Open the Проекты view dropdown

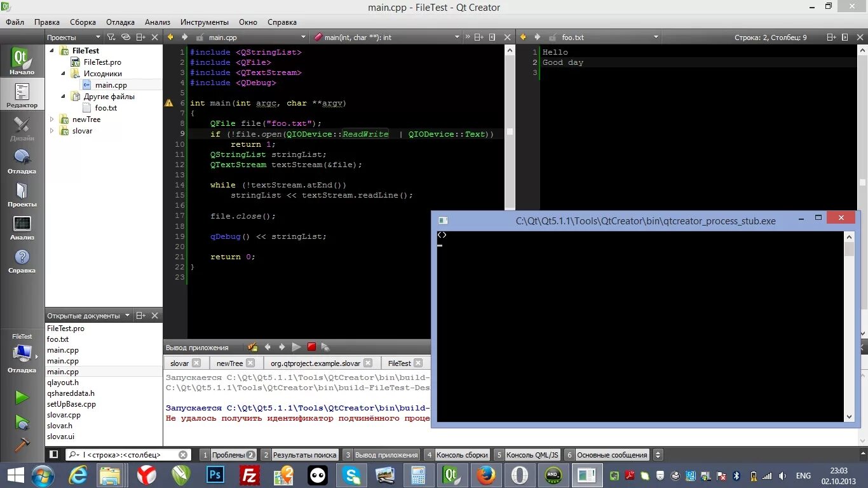74,37
